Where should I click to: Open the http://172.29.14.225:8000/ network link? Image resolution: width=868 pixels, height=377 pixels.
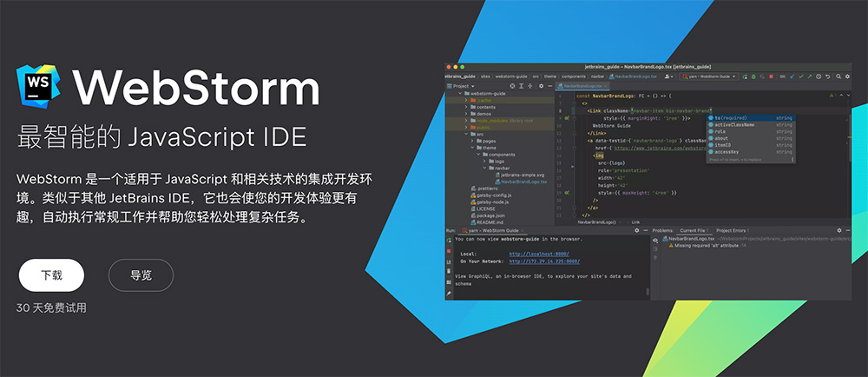(545, 261)
